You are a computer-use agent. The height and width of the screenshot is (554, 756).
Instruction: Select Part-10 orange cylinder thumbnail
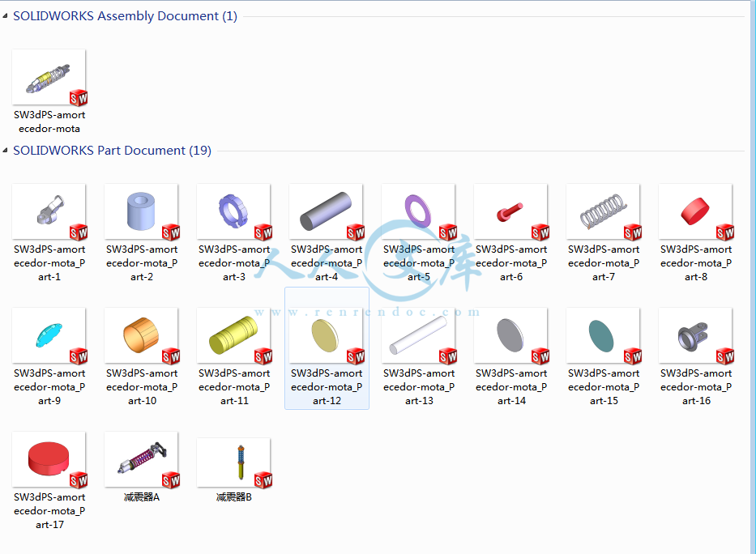point(142,336)
